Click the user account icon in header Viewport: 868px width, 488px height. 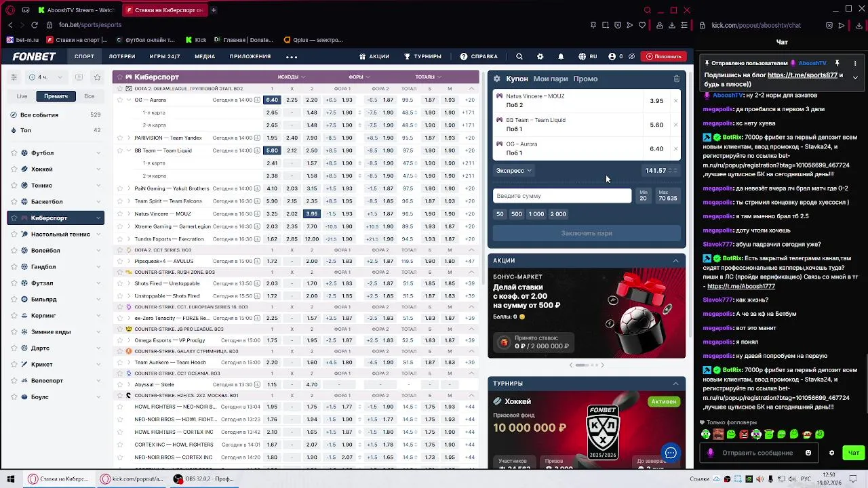612,56
